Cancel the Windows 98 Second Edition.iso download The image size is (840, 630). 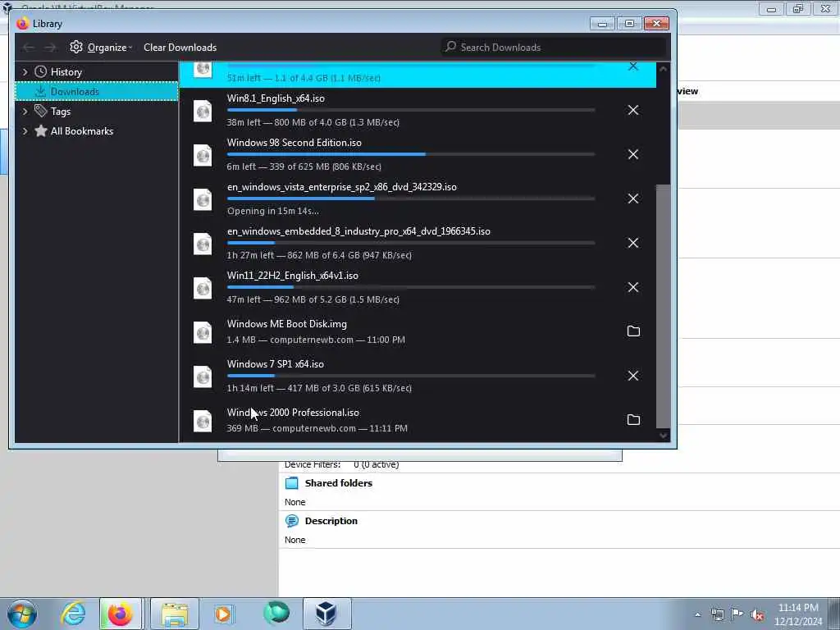coord(632,154)
